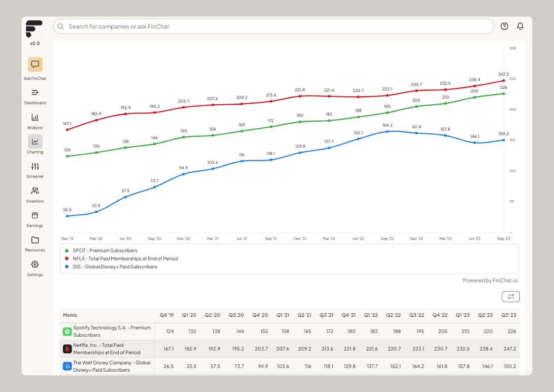Click the Dashboard menu label
The image size is (554, 392).
(35, 103)
